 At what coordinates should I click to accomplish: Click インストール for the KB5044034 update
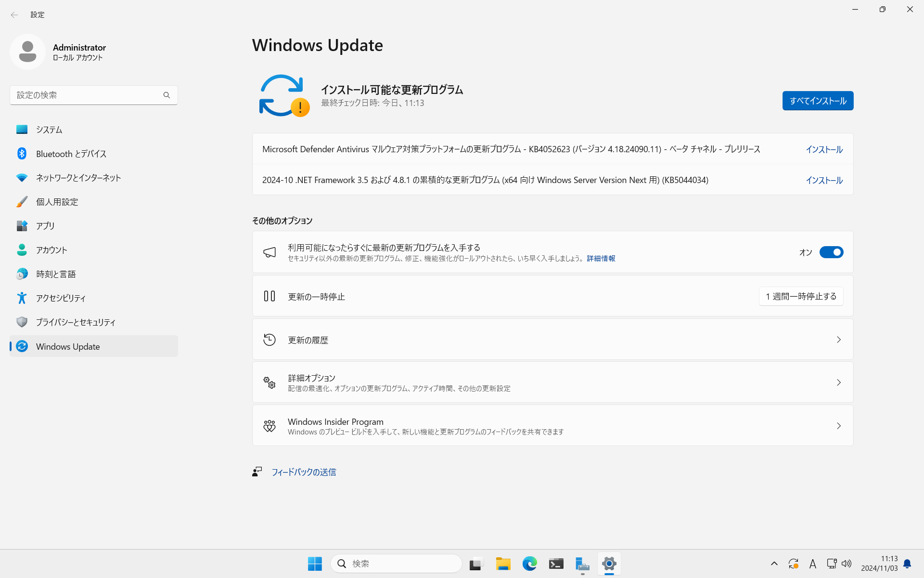point(824,180)
